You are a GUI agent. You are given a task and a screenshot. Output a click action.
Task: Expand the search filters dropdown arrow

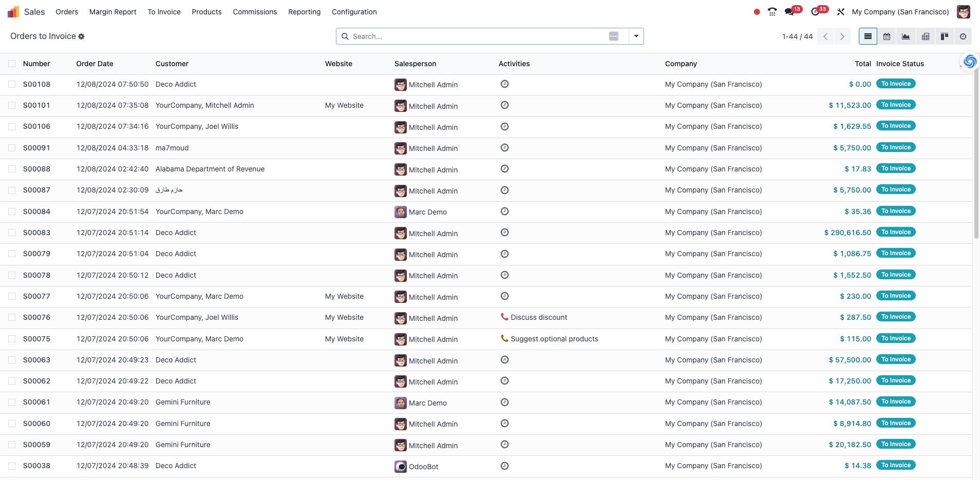point(636,36)
